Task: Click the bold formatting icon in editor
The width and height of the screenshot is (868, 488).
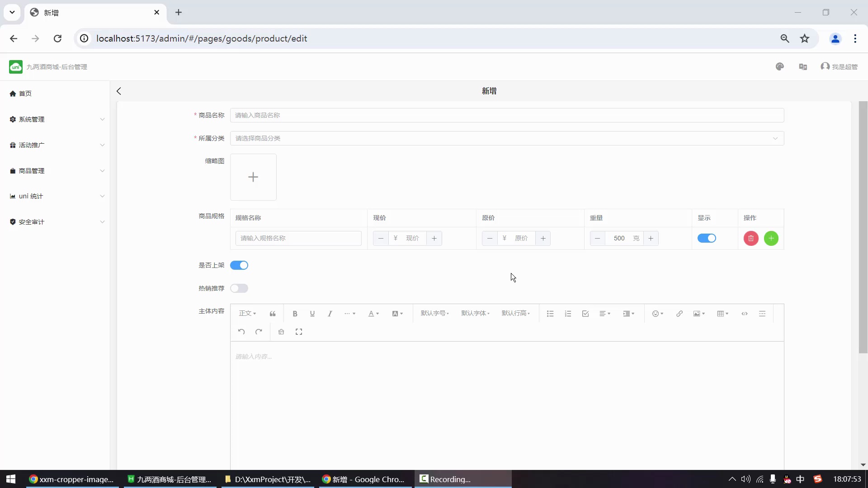Action: 295,314
